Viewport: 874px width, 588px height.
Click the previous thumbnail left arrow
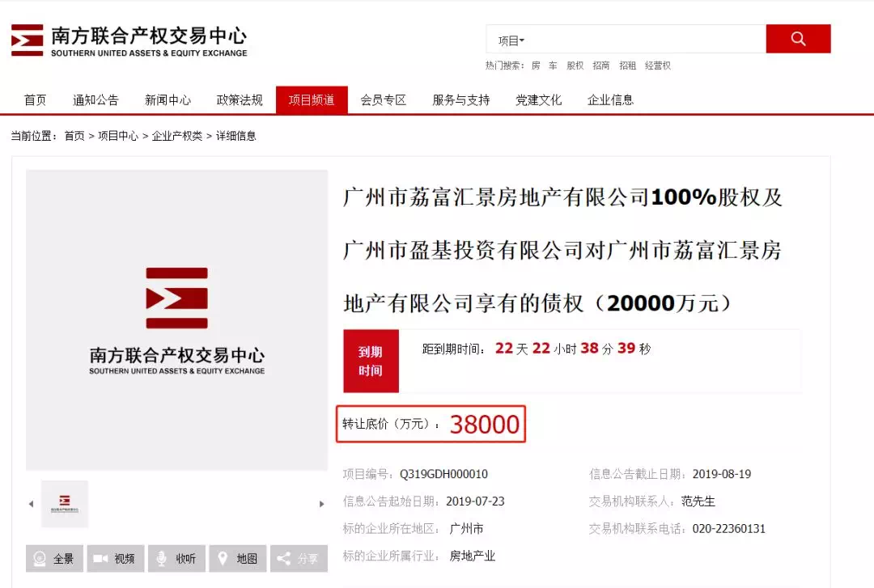32,504
